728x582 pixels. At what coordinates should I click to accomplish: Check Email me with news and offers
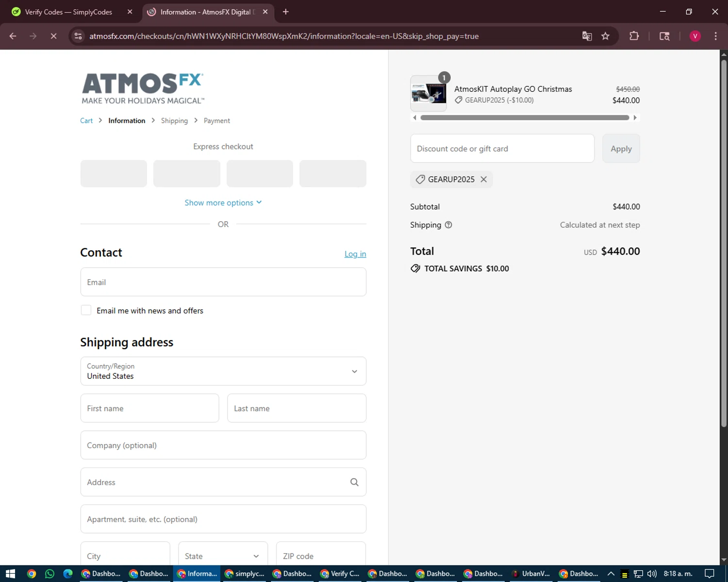[x=86, y=310]
